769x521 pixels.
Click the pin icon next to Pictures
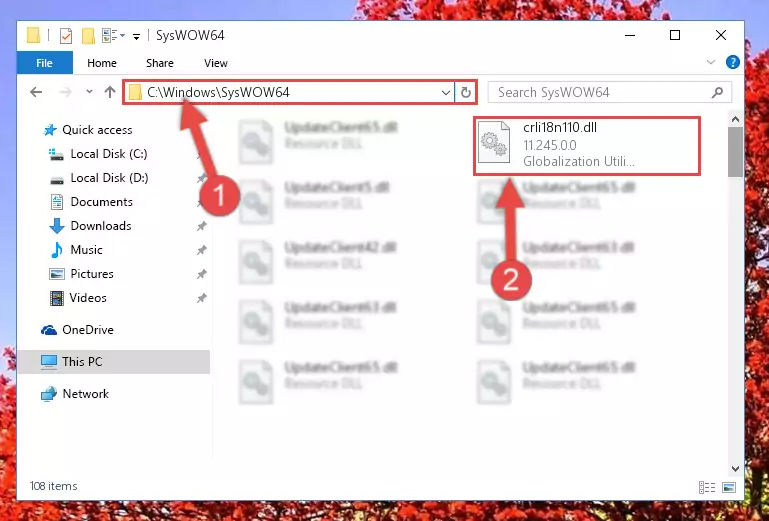[x=201, y=274]
